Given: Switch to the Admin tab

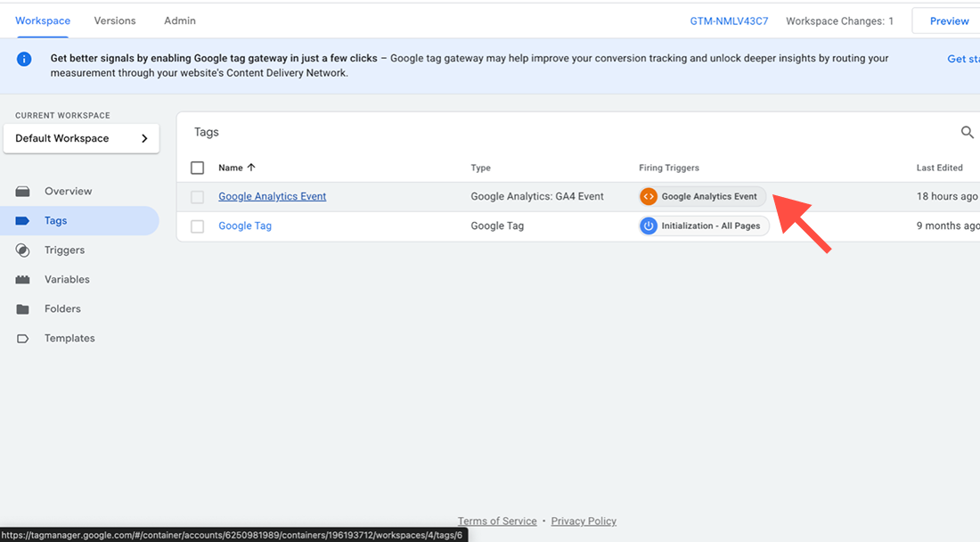Looking at the screenshot, I should 180,21.
